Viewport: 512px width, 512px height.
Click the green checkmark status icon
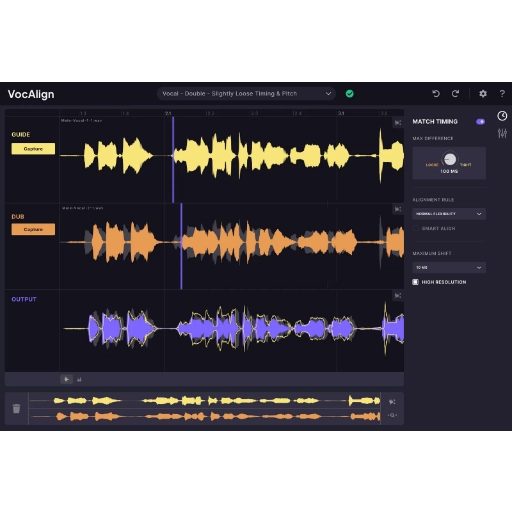tap(349, 94)
